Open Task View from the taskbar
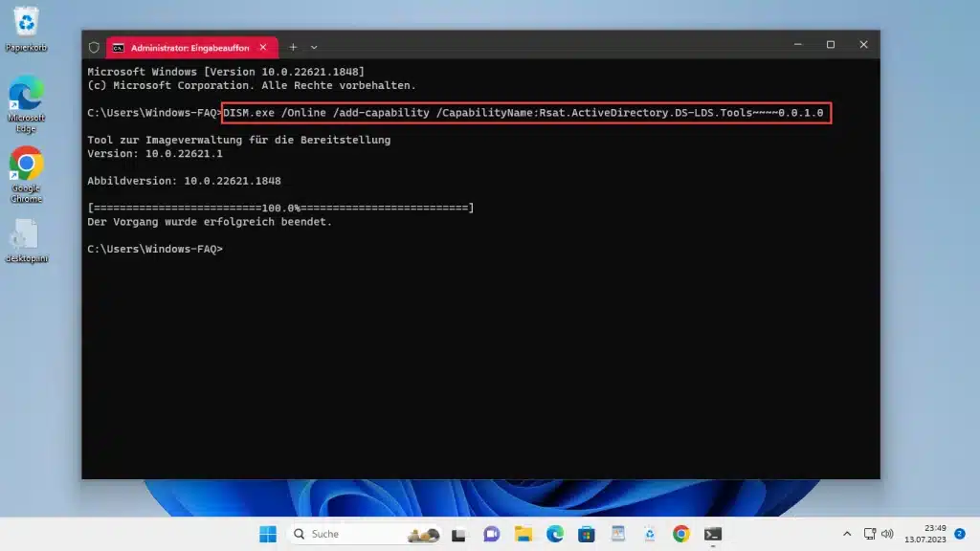Viewport: 980px width, 551px height. point(458,534)
